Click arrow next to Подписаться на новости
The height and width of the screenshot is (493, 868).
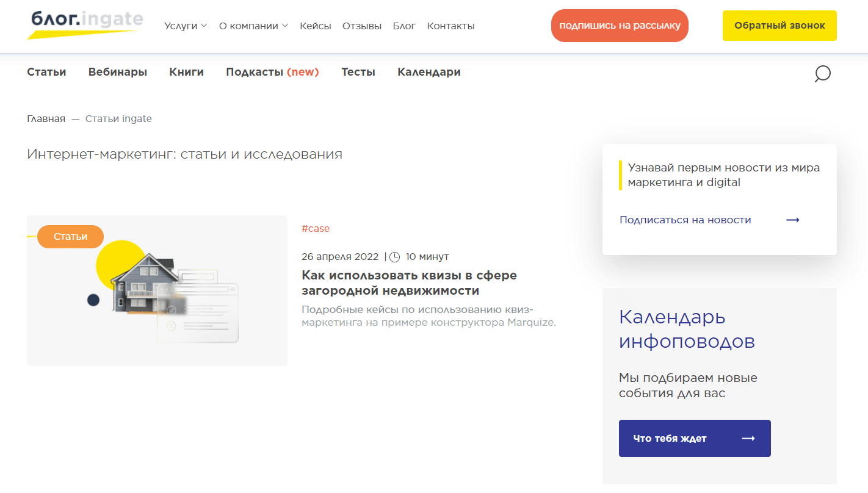(x=792, y=220)
